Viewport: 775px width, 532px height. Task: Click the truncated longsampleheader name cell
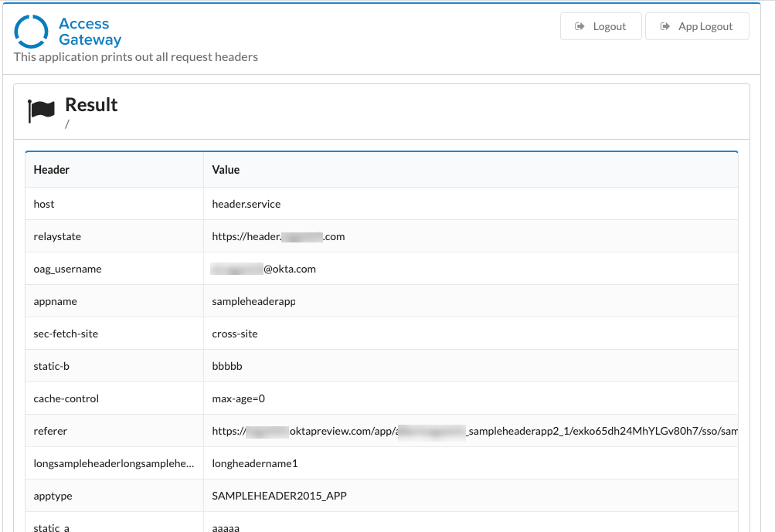(x=114, y=464)
